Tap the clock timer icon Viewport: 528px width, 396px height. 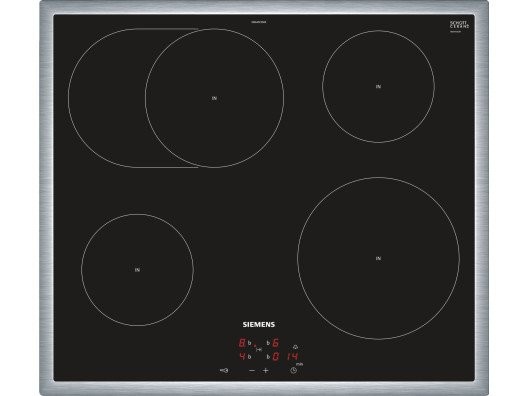pos(294,370)
